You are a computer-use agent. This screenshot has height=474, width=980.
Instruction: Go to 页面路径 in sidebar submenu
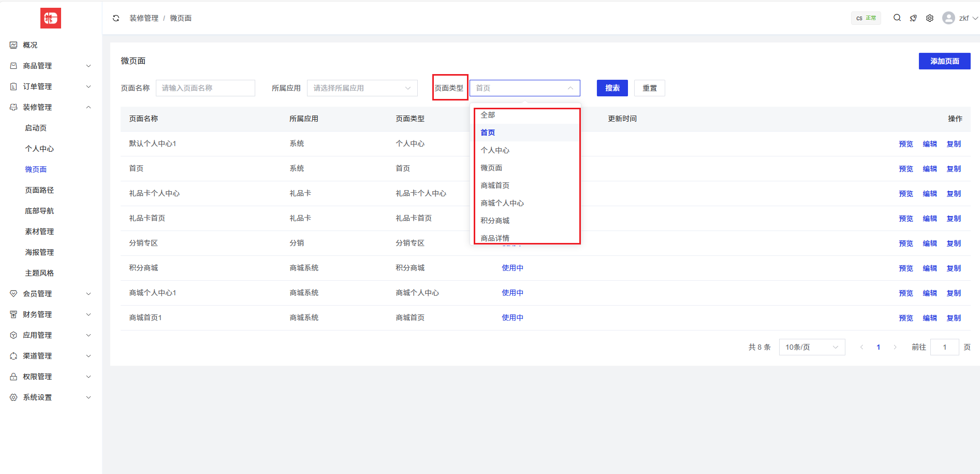(39, 190)
